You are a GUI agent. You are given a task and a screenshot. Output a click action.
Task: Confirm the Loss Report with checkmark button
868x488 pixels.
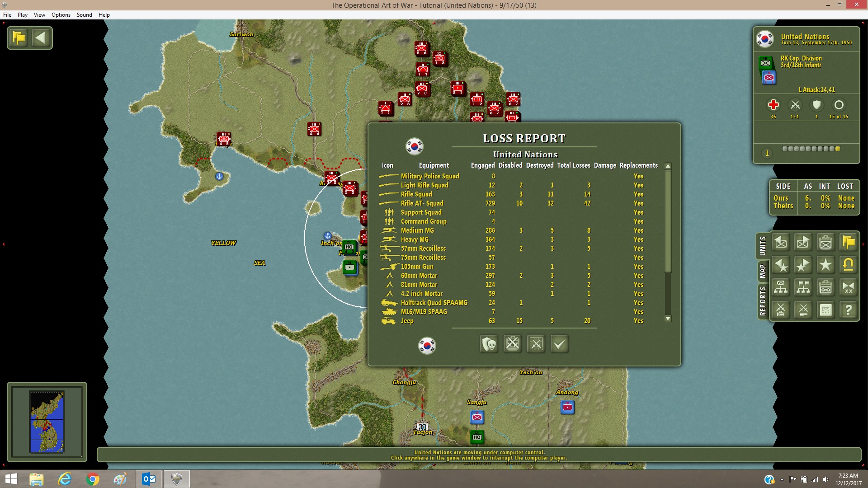(x=559, y=344)
